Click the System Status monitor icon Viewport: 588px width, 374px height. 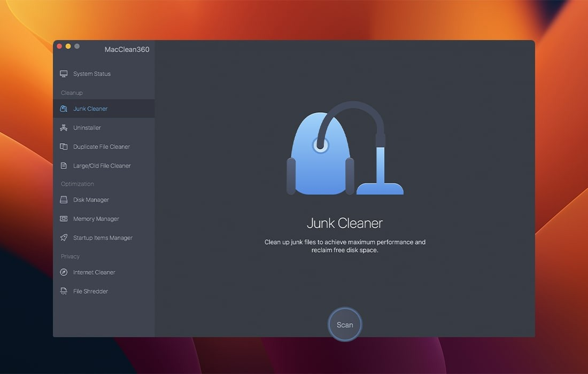(64, 74)
